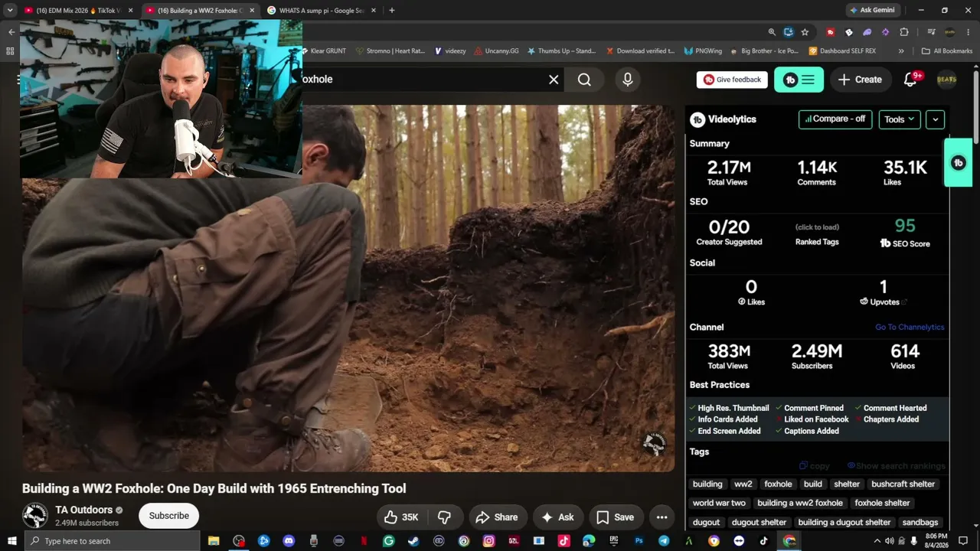
Task: Save the video to a playlist
Action: pos(616,517)
